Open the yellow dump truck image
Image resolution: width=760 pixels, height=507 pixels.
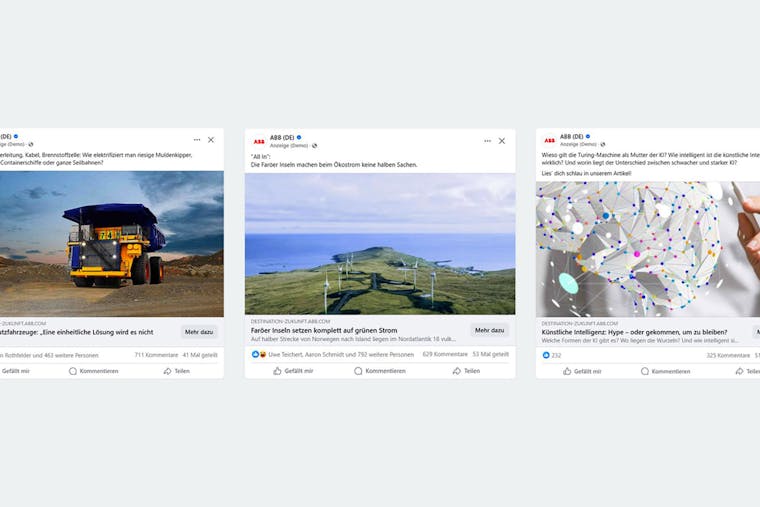pos(111,244)
